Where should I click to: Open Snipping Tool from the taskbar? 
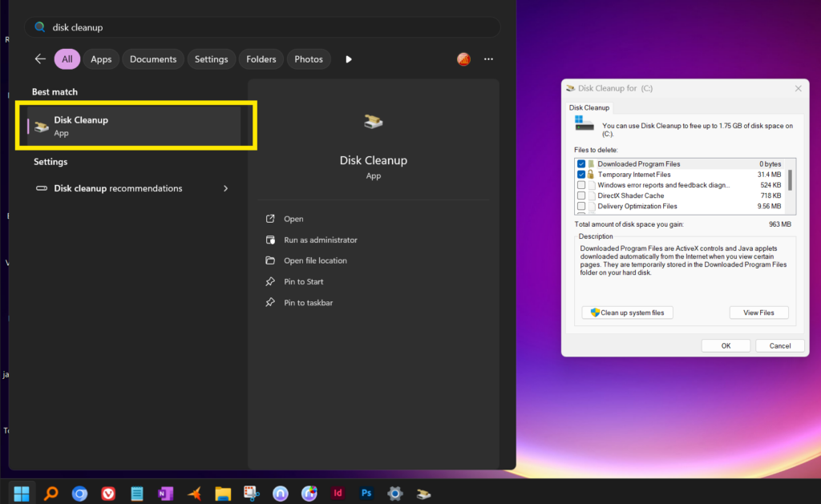(x=251, y=493)
